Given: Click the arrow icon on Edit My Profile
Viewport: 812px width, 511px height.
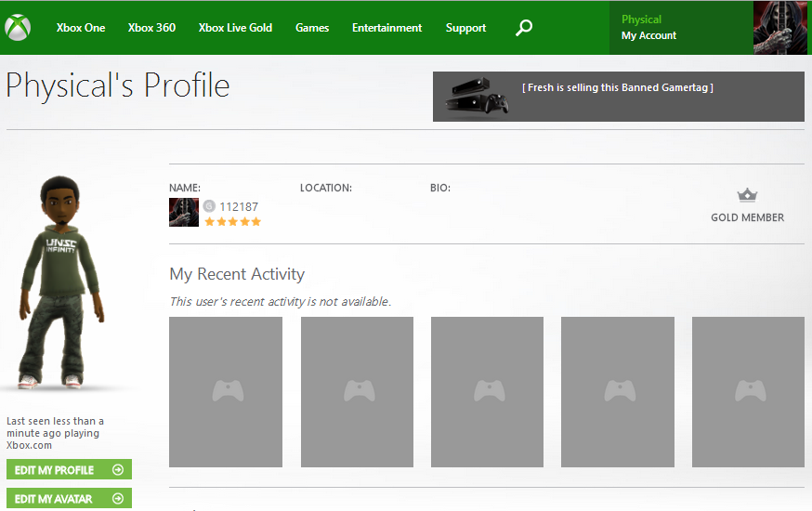Looking at the screenshot, I should [x=118, y=469].
